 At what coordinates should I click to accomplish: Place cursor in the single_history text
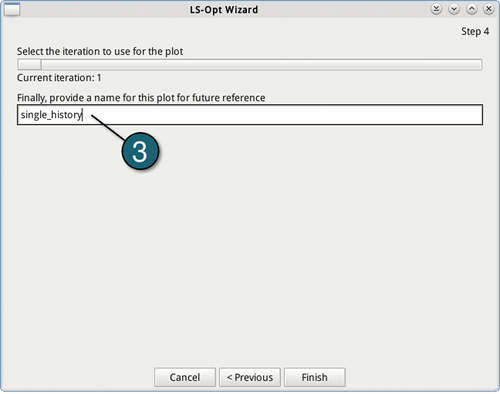coord(51,115)
